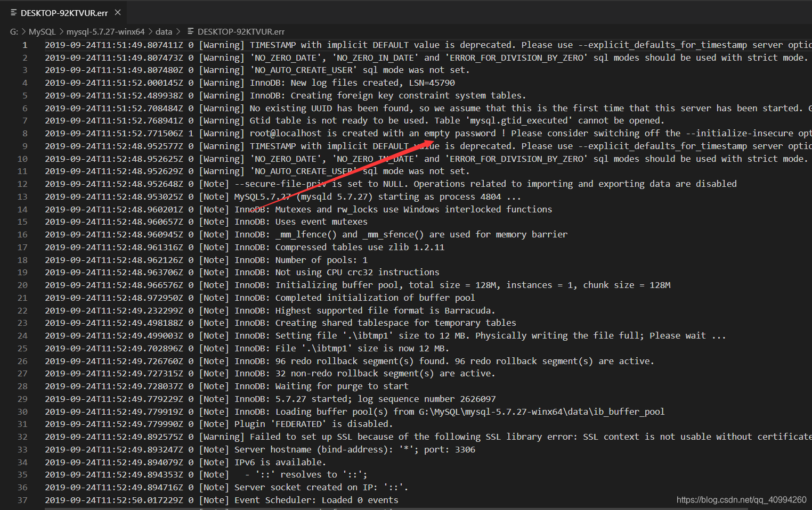Click the file icon in the breadcrumb
Viewport: 812px width, 510px height.
click(191, 31)
